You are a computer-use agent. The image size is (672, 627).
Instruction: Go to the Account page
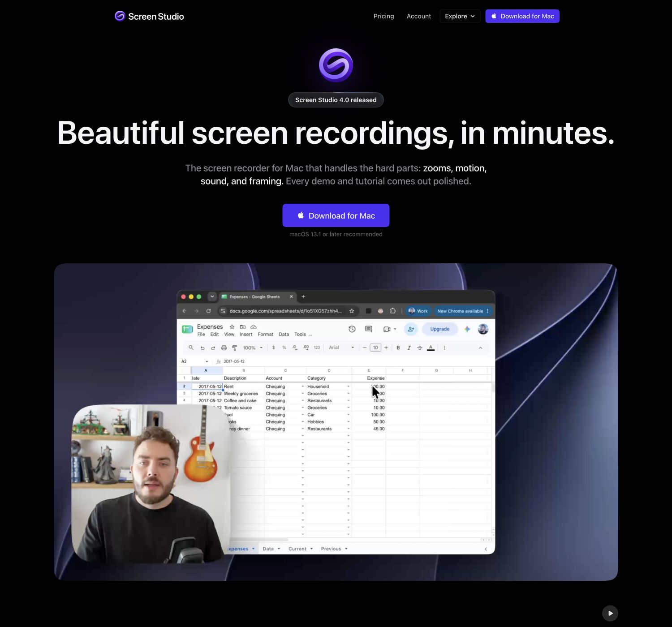pos(419,16)
